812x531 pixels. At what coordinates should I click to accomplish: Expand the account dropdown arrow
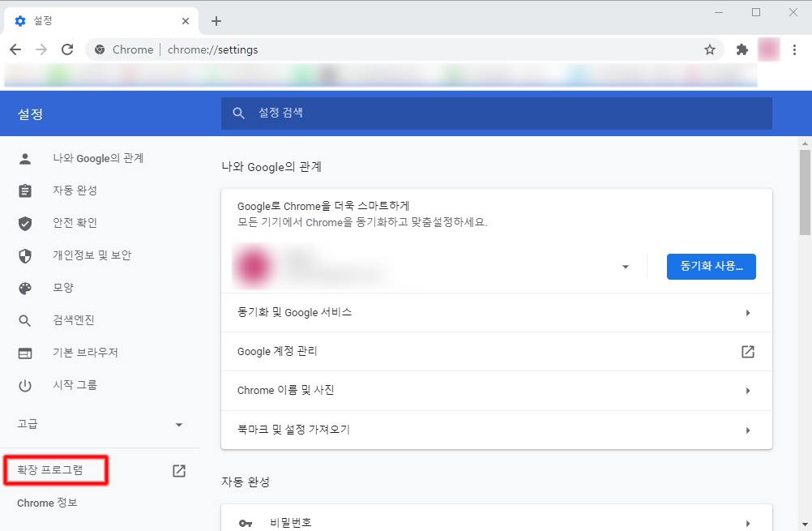pos(625,267)
